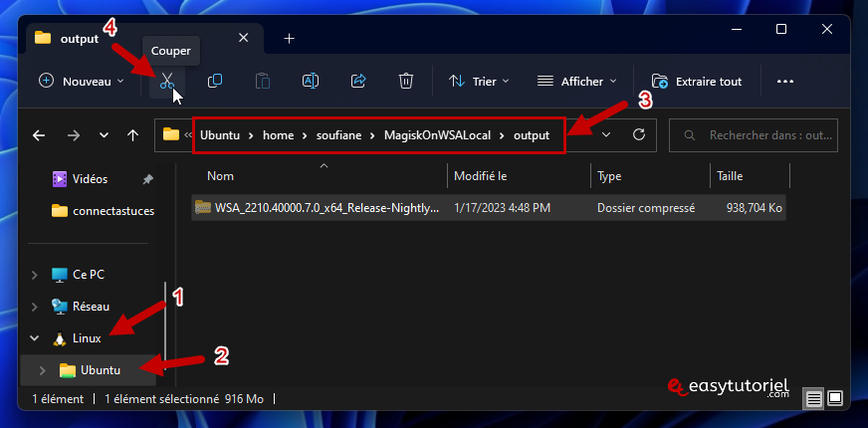Select Linux in navigation pane

[x=87, y=338]
